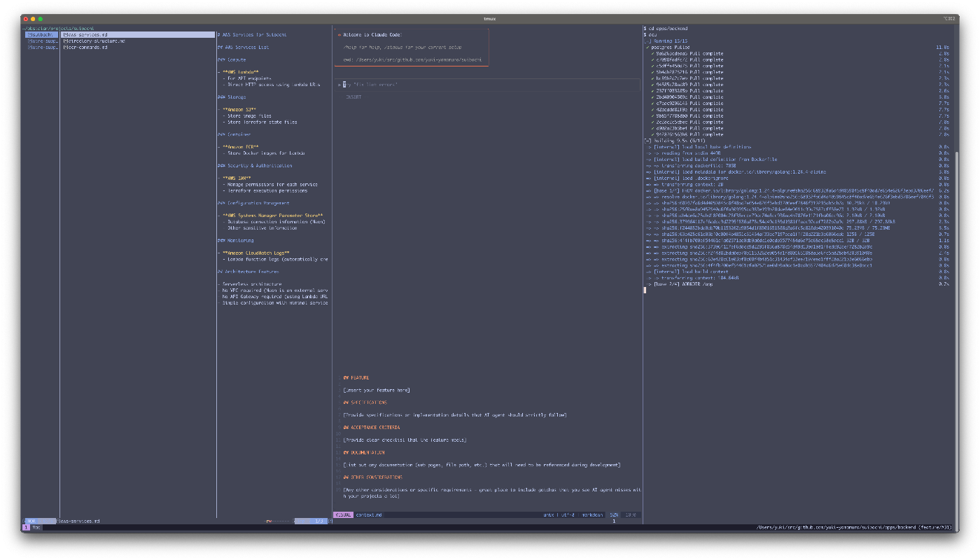
Task: Click the '## DOCUMENTATION' heading
Action: [x=363, y=453]
